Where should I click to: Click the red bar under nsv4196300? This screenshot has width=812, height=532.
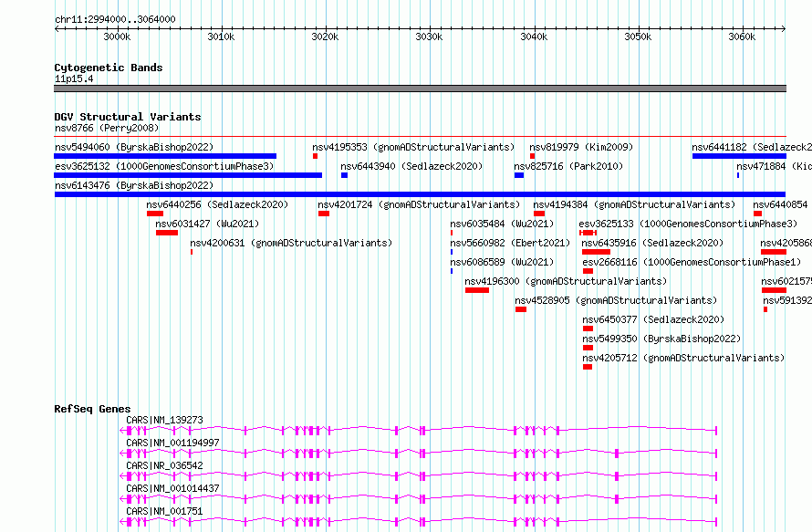tap(477, 290)
